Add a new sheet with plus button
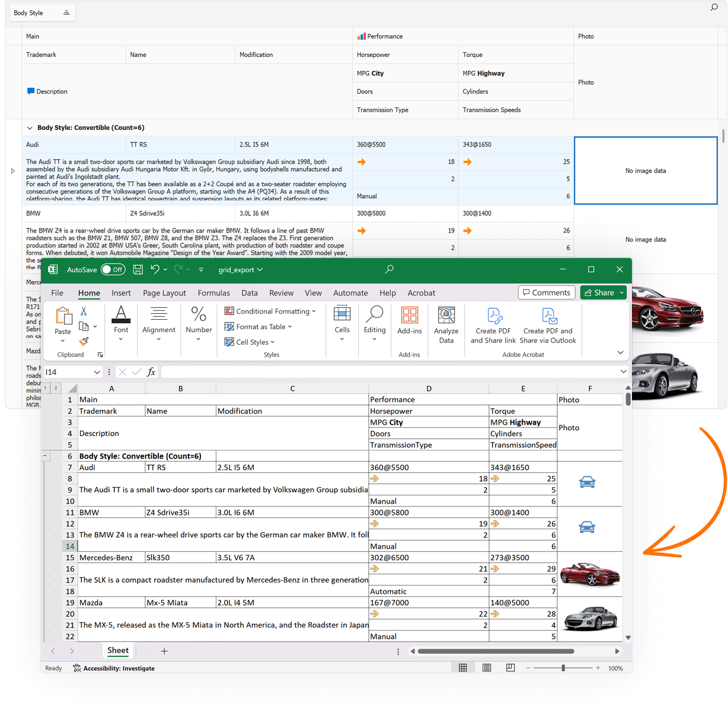 (x=164, y=651)
